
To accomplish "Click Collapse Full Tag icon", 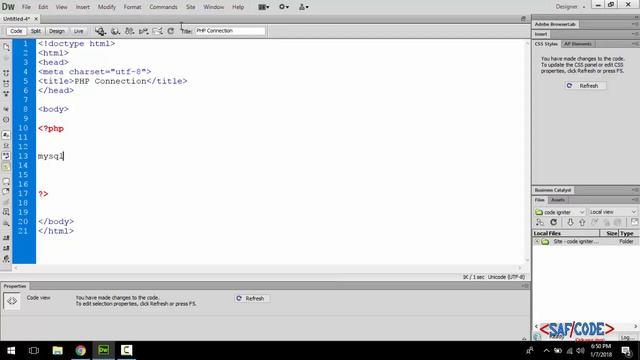I will pos(6,73).
